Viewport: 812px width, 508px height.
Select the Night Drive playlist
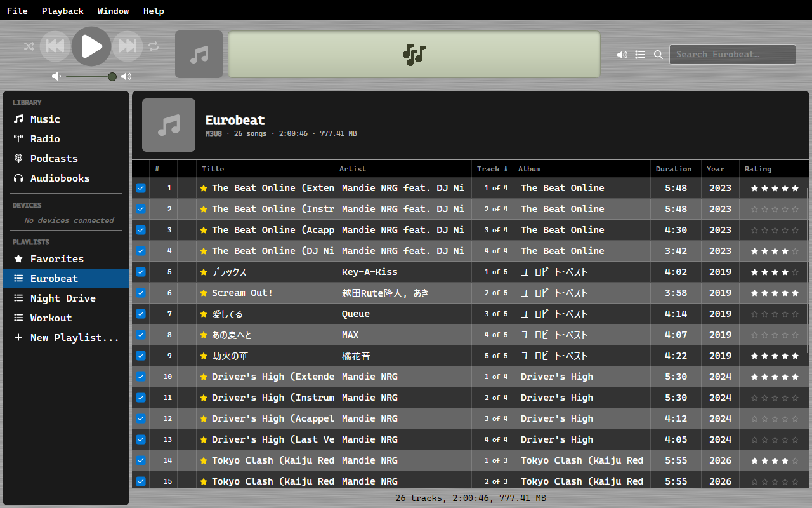tap(66, 298)
